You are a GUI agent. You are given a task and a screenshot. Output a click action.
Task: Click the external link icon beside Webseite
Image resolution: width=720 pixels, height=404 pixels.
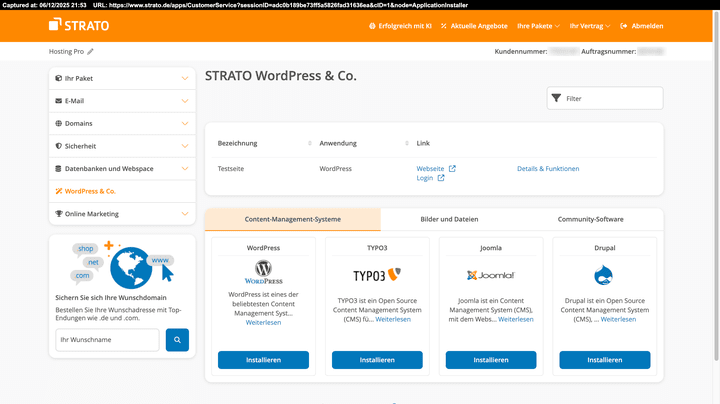pyautogui.click(x=452, y=168)
